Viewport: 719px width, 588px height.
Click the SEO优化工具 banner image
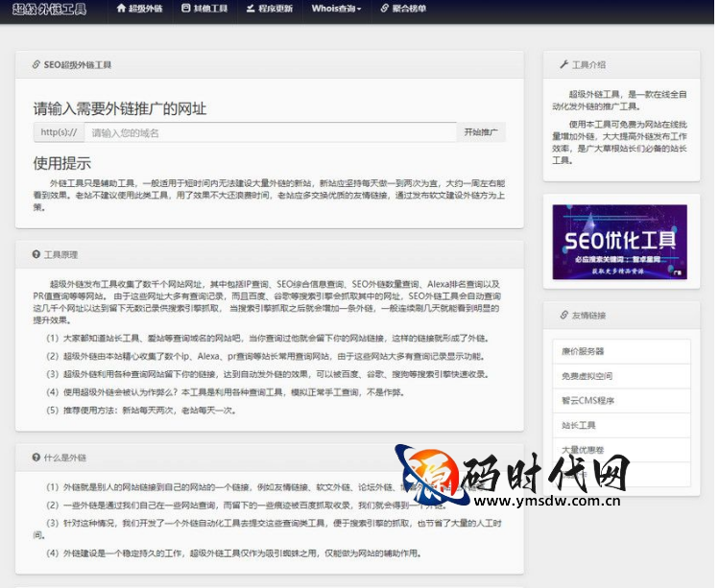619,242
